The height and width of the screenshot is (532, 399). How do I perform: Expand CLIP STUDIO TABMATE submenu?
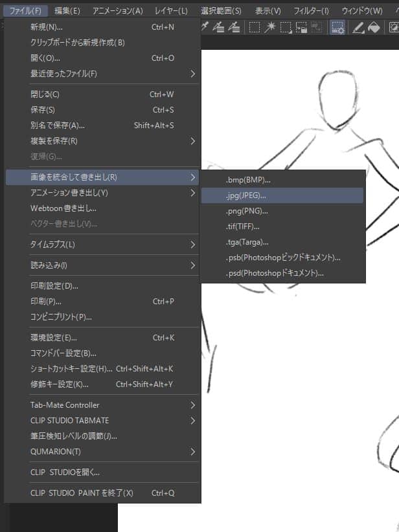(x=102, y=421)
